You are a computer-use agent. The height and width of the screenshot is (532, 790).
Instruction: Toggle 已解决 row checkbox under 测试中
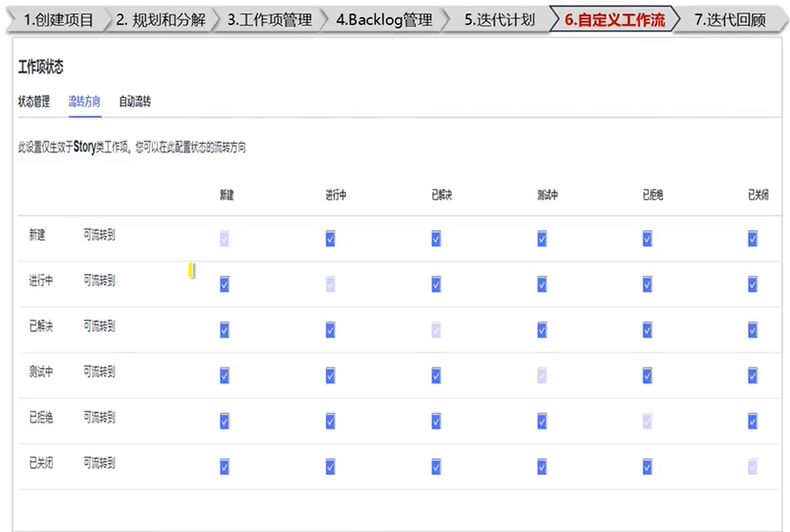click(x=542, y=330)
